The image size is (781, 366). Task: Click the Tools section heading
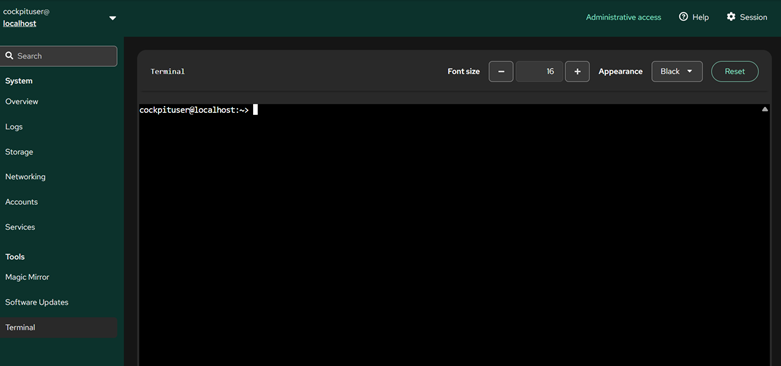(15, 257)
